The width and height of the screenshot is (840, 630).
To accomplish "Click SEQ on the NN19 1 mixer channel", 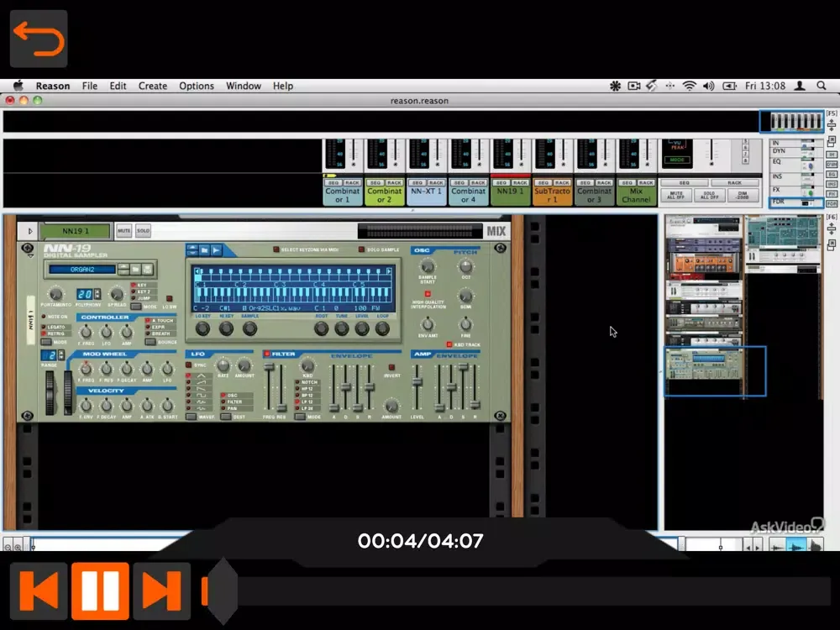I will 501,182.
